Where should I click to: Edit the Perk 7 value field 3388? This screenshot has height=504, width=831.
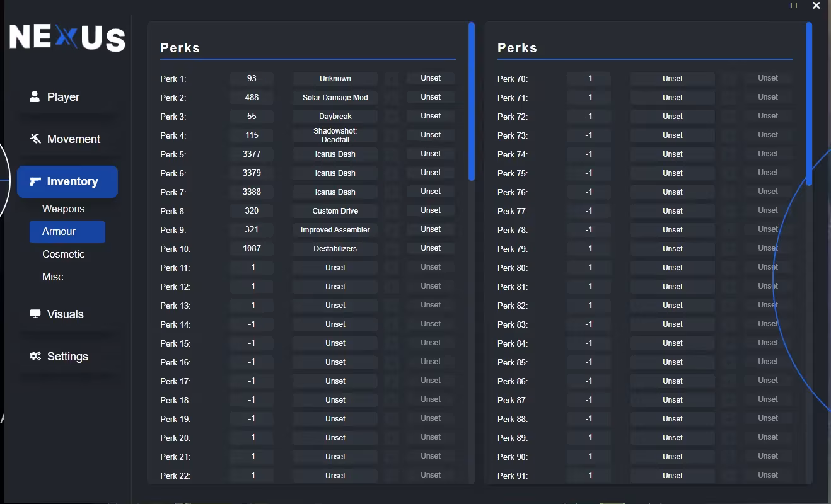click(x=252, y=192)
